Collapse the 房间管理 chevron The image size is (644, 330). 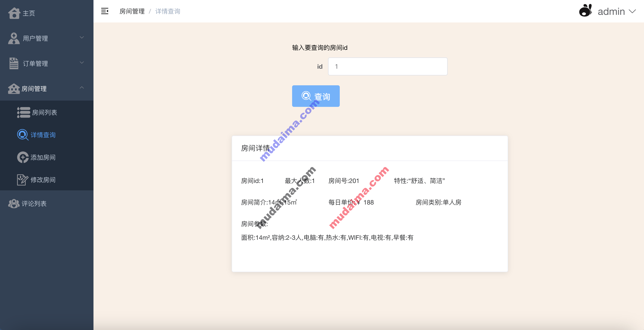point(82,87)
